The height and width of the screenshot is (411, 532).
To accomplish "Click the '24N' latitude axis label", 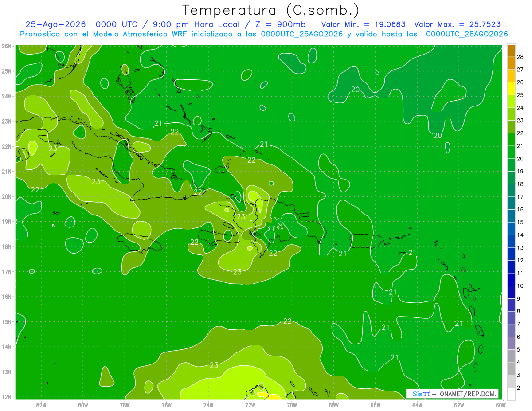I will (7, 96).
